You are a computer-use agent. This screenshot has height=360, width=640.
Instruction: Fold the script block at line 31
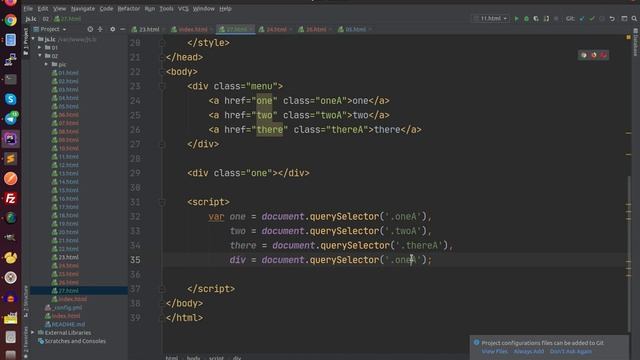(162, 202)
